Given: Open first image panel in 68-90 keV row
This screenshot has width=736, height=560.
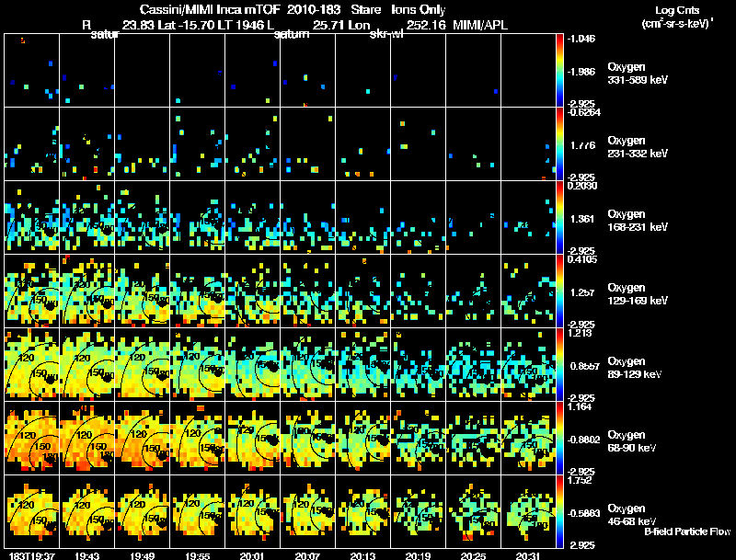Looking at the screenshot, I should point(32,438).
